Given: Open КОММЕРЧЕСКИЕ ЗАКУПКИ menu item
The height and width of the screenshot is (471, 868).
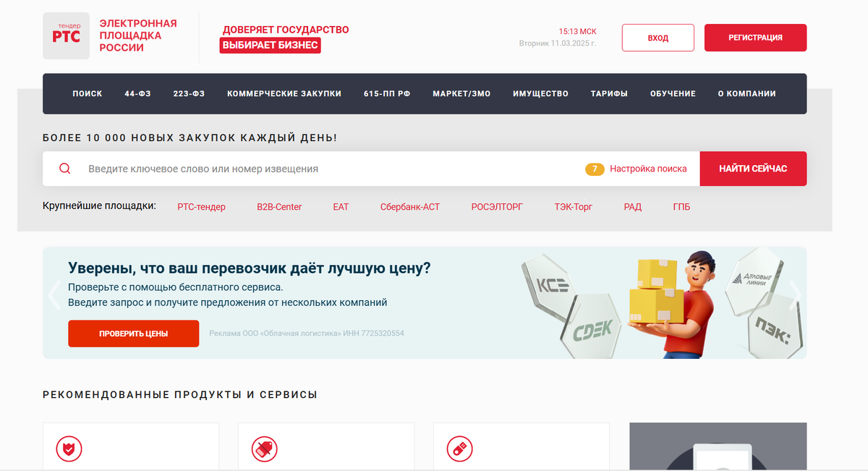Looking at the screenshot, I should 284,93.
